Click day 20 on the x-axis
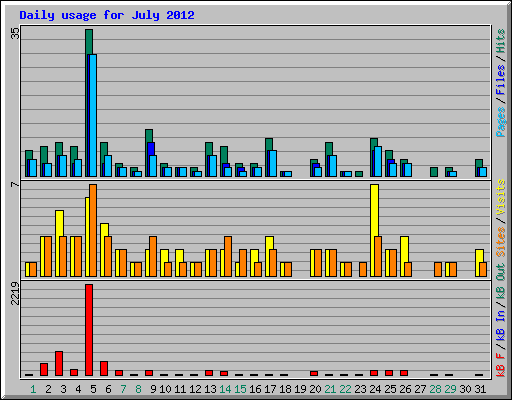The image size is (512, 400). [315, 389]
